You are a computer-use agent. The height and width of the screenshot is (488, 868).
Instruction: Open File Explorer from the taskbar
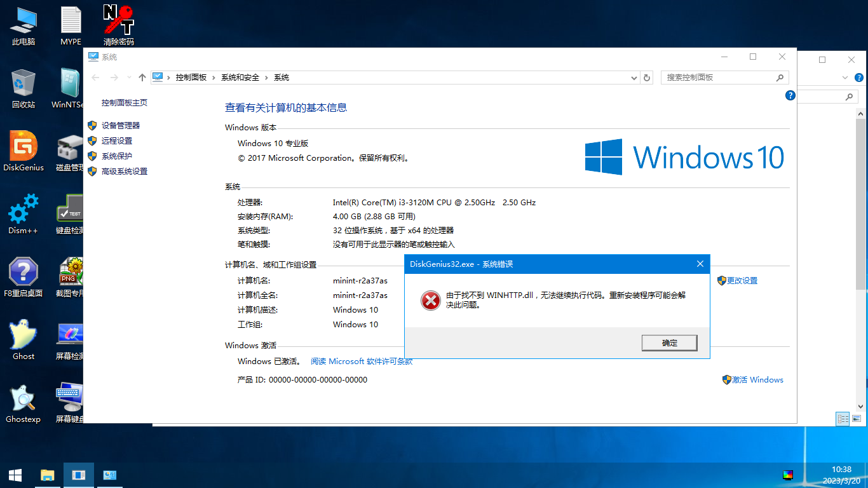click(x=47, y=475)
